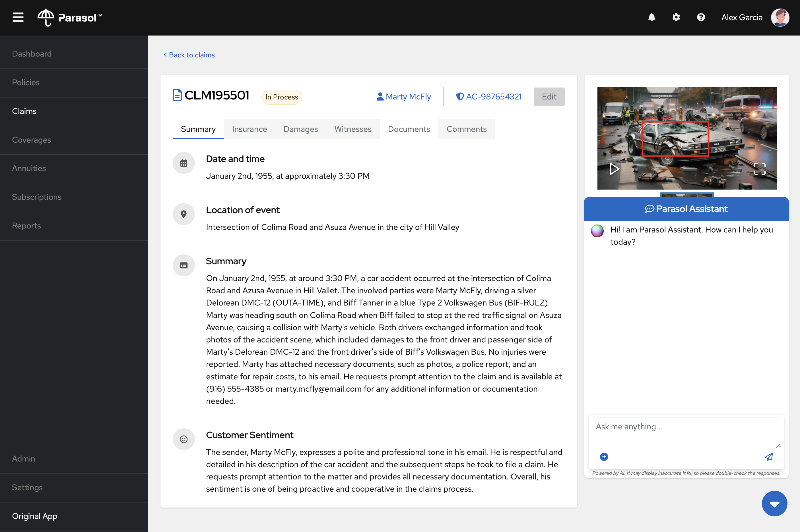Open the settings gear icon
The image size is (800, 532).
(x=676, y=17)
